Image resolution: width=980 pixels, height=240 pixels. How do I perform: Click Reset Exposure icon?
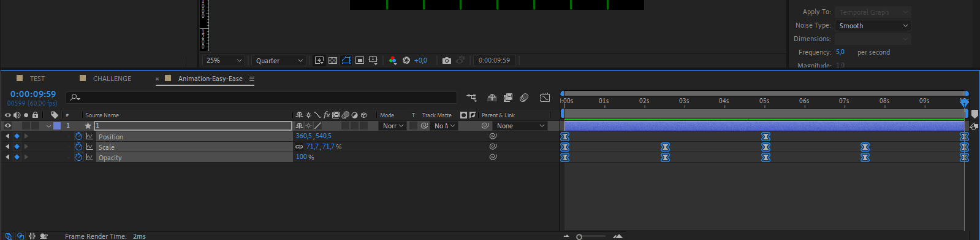click(406, 60)
